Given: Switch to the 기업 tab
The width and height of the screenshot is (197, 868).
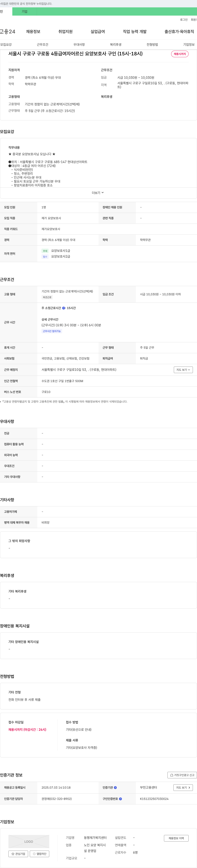Looking at the screenshot, I should (x=25, y=11).
